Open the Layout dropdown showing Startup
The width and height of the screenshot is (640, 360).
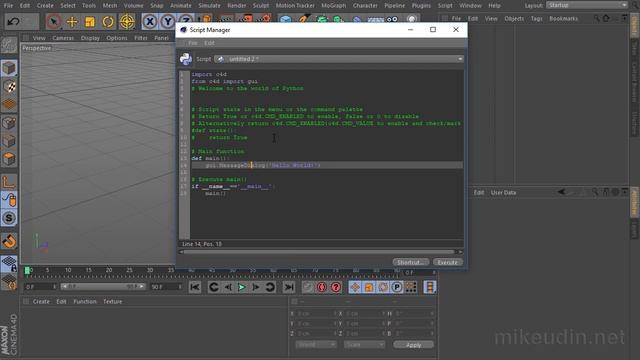click(x=587, y=5)
